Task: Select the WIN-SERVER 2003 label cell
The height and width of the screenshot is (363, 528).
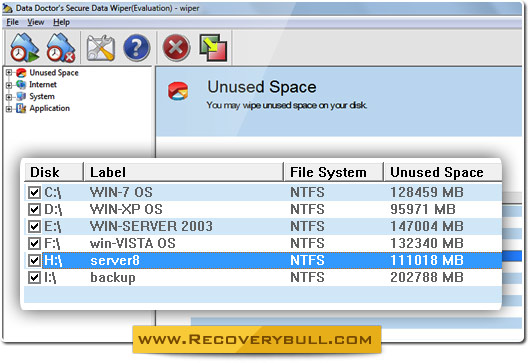Action: (151, 226)
